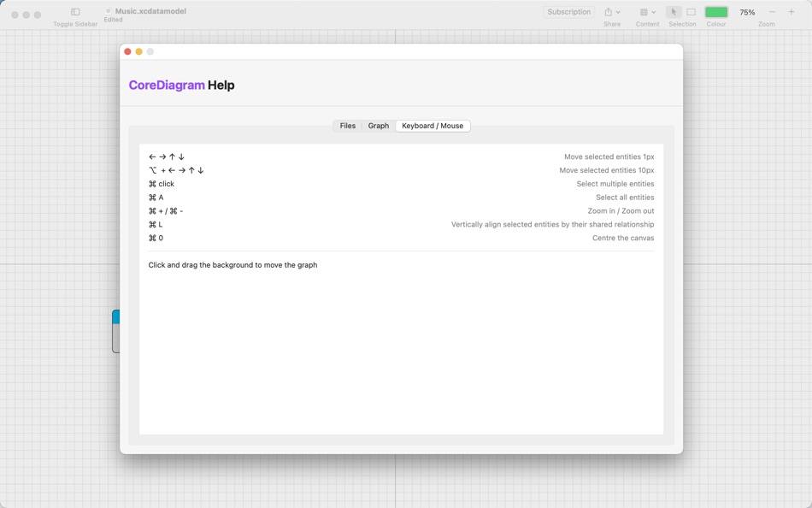The width and height of the screenshot is (812, 508).
Task: Click 'Click and drag the background' hint text
Action: [x=233, y=265]
